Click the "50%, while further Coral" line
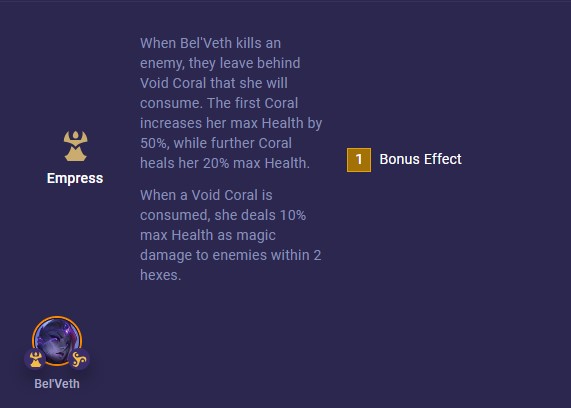 216,143
